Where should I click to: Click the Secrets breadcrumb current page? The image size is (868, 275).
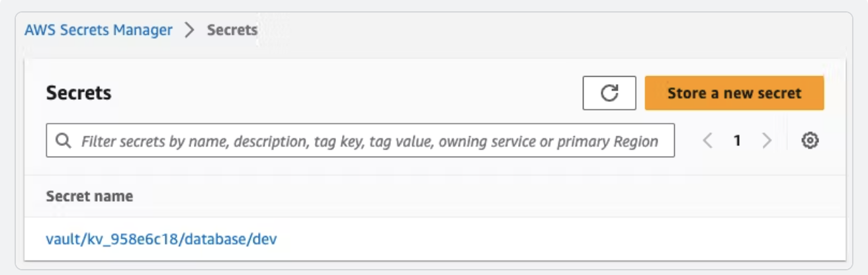click(x=232, y=30)
